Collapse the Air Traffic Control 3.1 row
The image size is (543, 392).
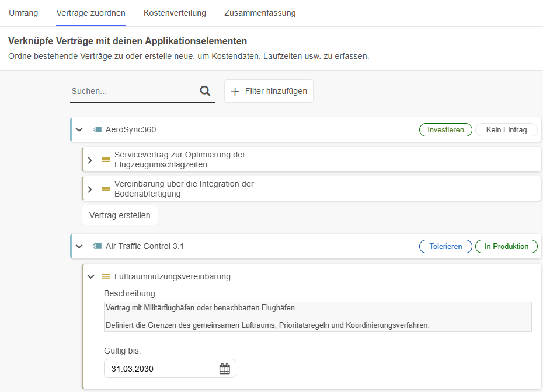pyautogui.click(x=79, y=246)
